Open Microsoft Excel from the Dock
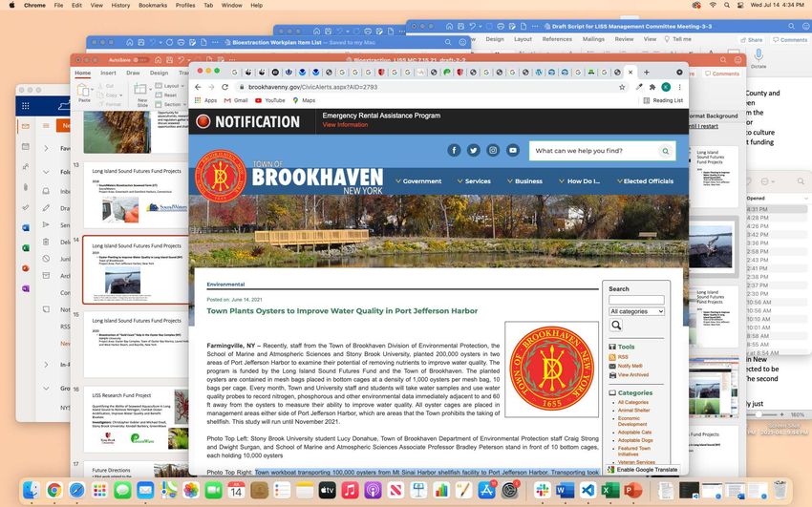 [x=610, y=490]
